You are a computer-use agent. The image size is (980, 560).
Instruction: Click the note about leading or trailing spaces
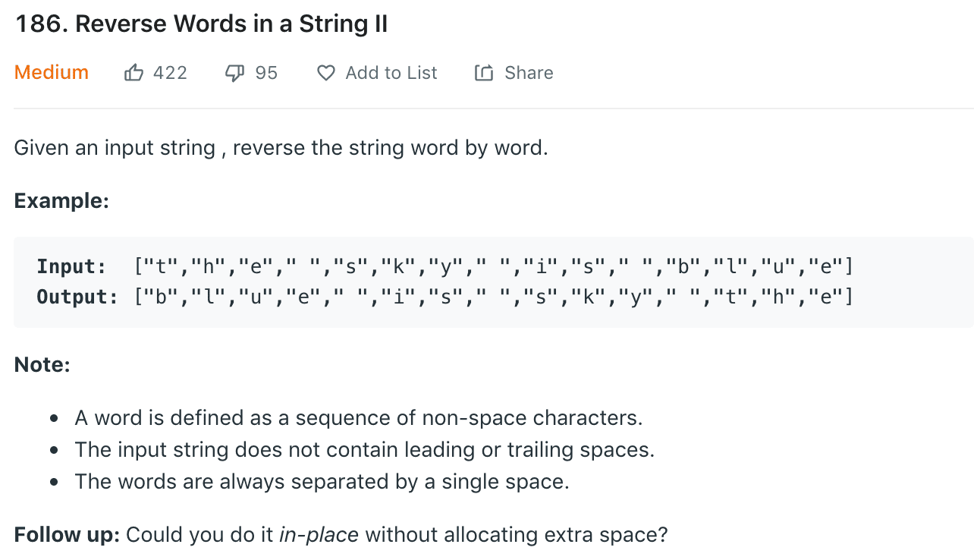point(364,450)
